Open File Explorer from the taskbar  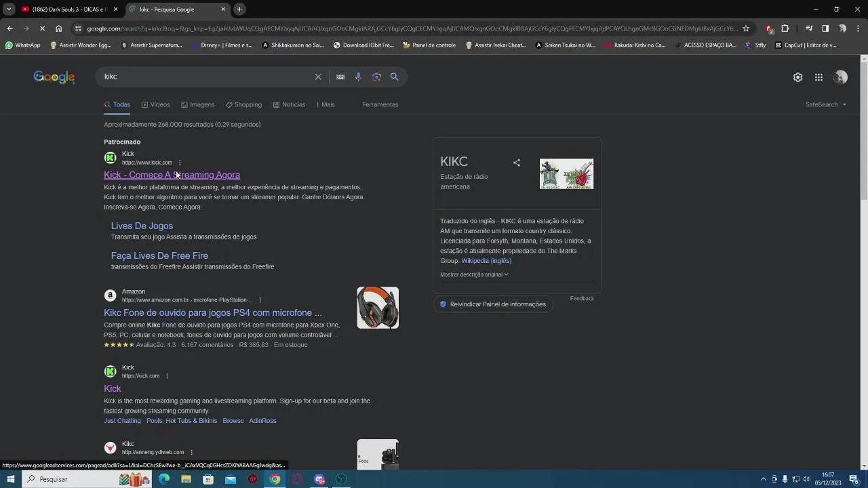pos(186,479)
